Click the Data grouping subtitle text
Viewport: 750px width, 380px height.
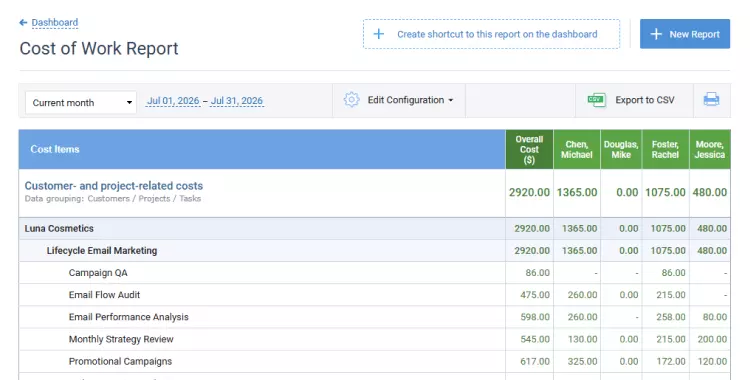(x=113, y=199)
